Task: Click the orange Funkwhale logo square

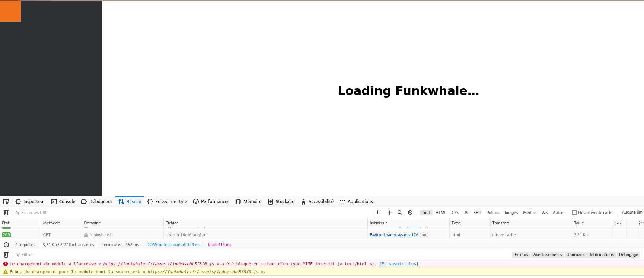Action: [10, 11]
